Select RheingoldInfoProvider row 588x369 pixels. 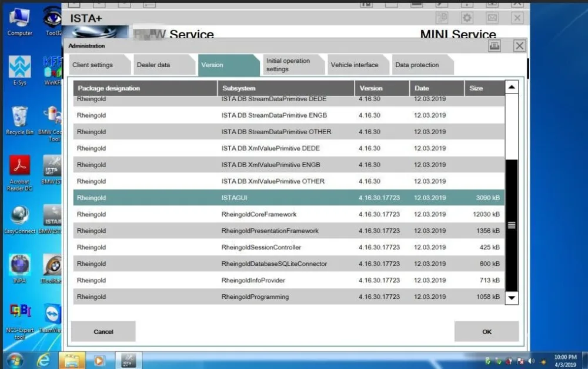tap(289, 280)
